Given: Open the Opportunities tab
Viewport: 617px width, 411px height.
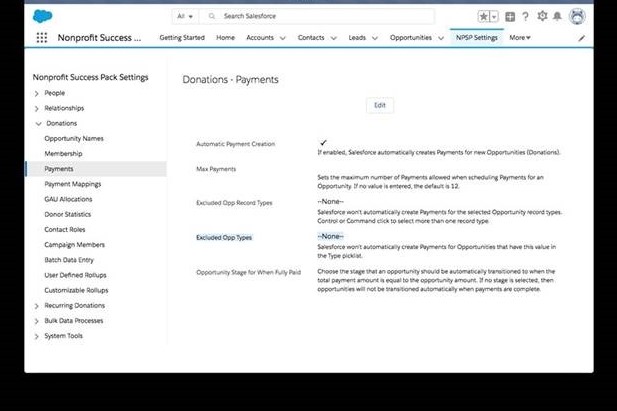Looking at the screenshot, I should (410, 38).
